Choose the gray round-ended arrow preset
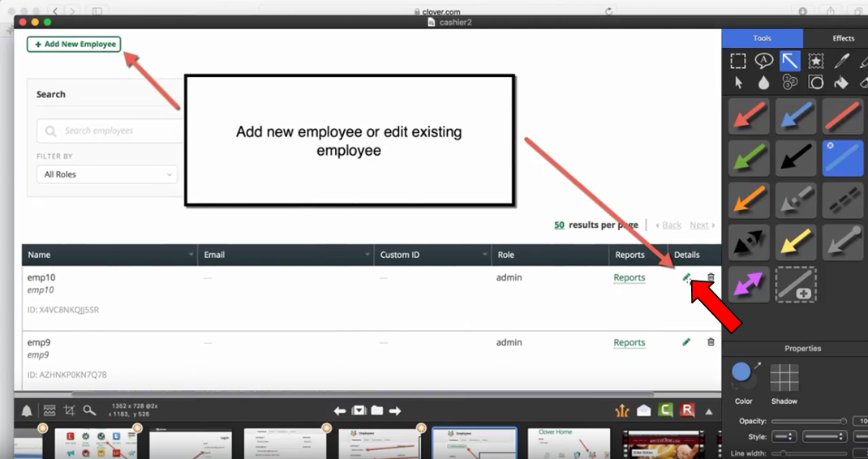The height and width of the screenshot is (459, 868). pos(843,242)
